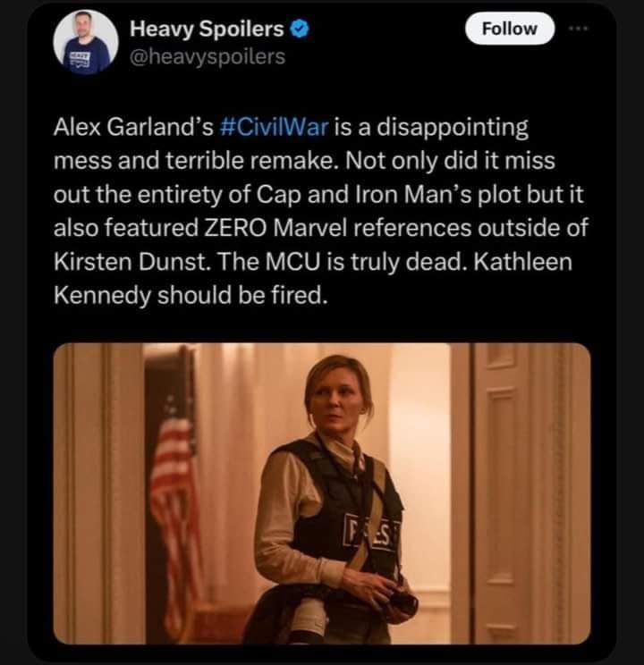Open the attached movie still image
The image size is (644, 665).
tap(322, 492)
